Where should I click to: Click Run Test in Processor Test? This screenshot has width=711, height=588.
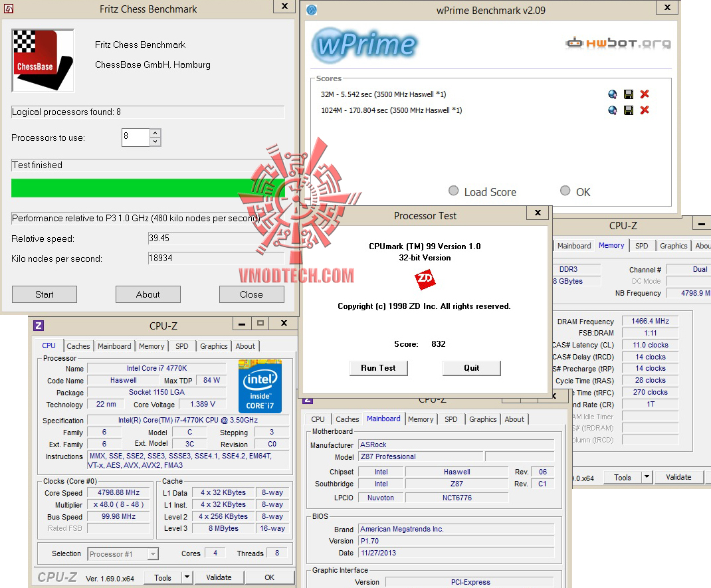pos(378,368)
